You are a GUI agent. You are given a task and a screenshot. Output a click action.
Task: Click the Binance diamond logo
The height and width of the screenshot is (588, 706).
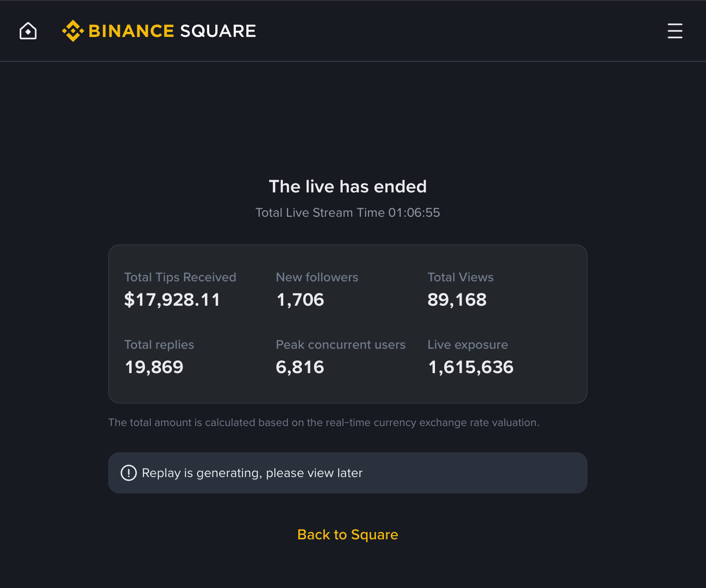coord(73,31)
